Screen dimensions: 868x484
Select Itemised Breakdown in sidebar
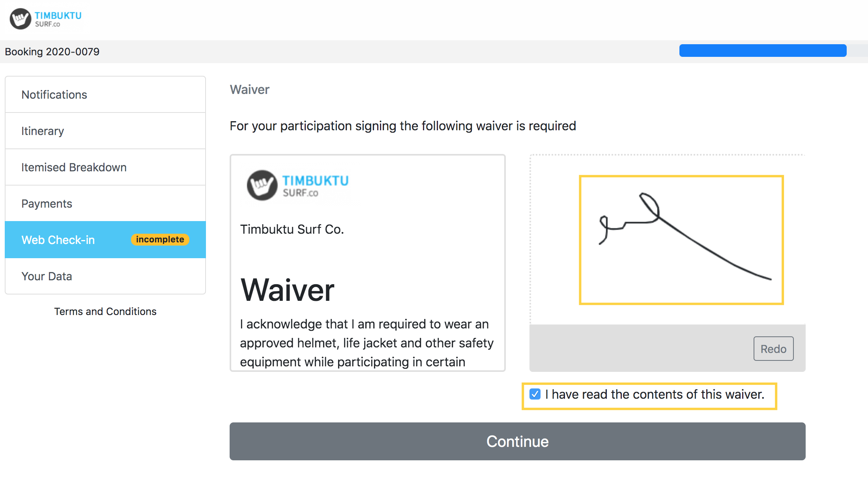(105, 167)
